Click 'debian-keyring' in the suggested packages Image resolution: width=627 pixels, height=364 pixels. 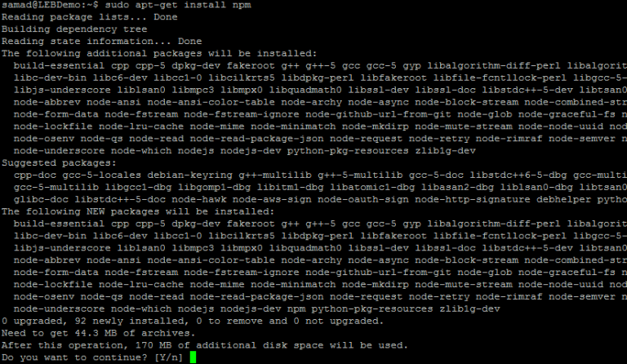(189, 175)
